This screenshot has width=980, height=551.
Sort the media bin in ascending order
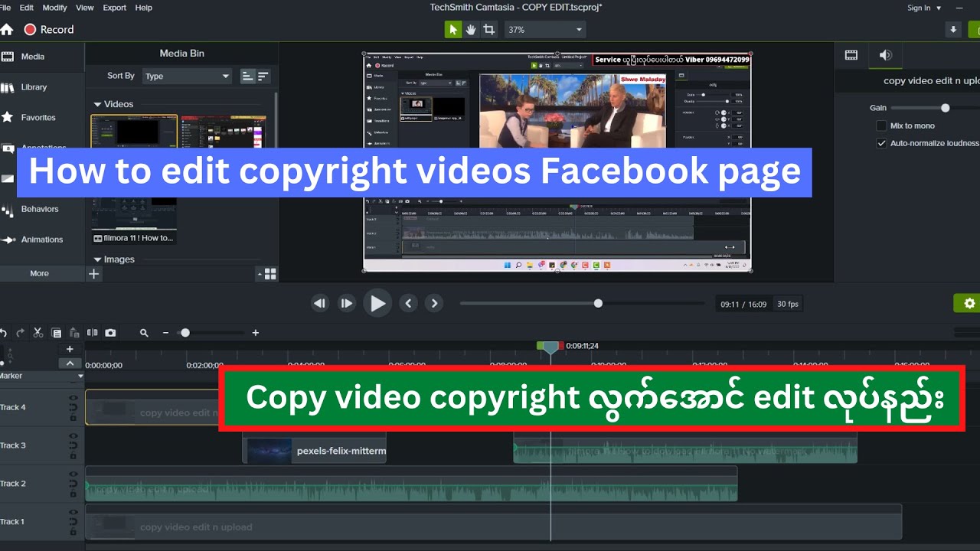pos(247,76)
